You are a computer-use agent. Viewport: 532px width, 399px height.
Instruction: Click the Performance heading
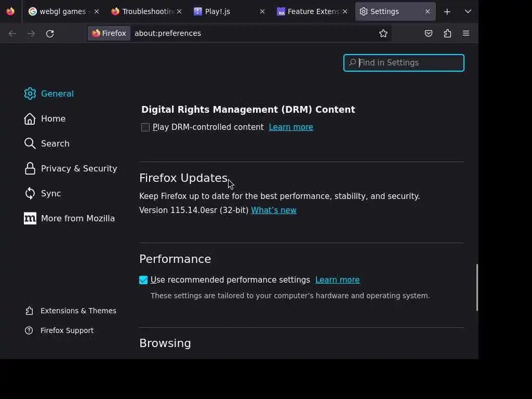(175, 259)
